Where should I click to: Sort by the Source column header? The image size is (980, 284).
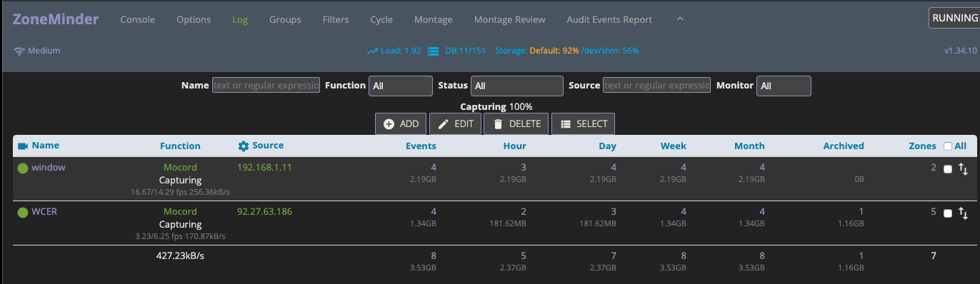268,146
